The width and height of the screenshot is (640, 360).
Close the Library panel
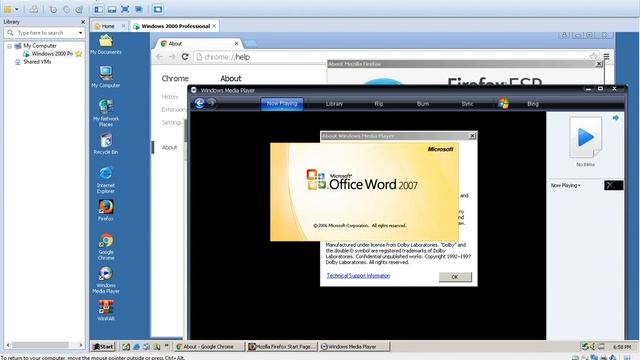[x=83, y=22]
